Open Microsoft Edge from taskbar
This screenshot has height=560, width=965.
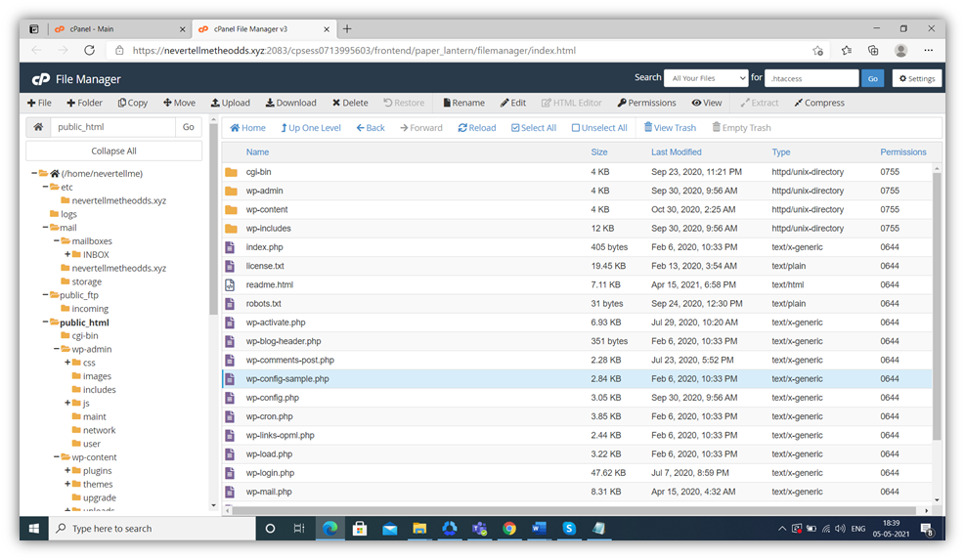(x=329, y=529)
